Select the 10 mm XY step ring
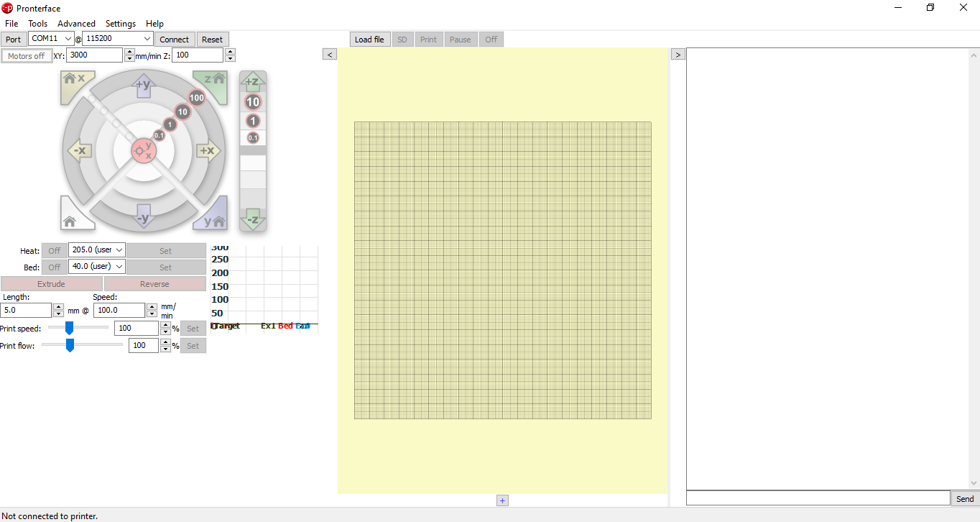The width and height of the screenshot is (980, 522). pyautogui.click(x=182, y=111)
